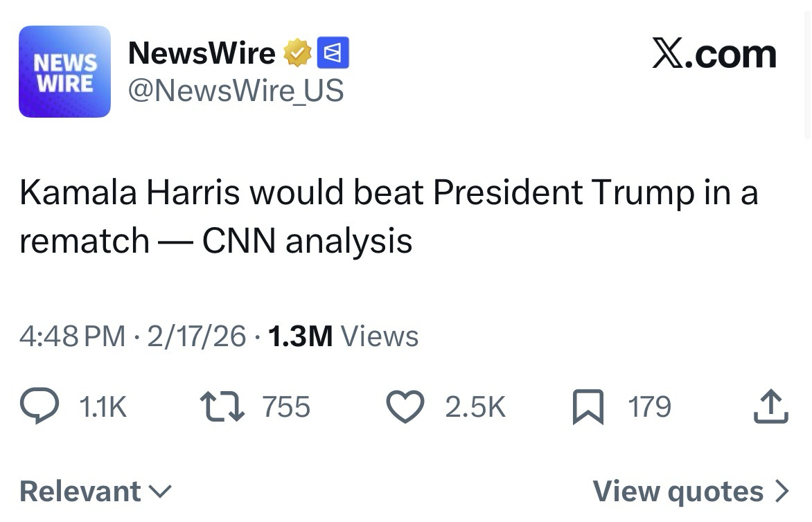
Task: Open the View quotes link
Action: tap(678, 492)
